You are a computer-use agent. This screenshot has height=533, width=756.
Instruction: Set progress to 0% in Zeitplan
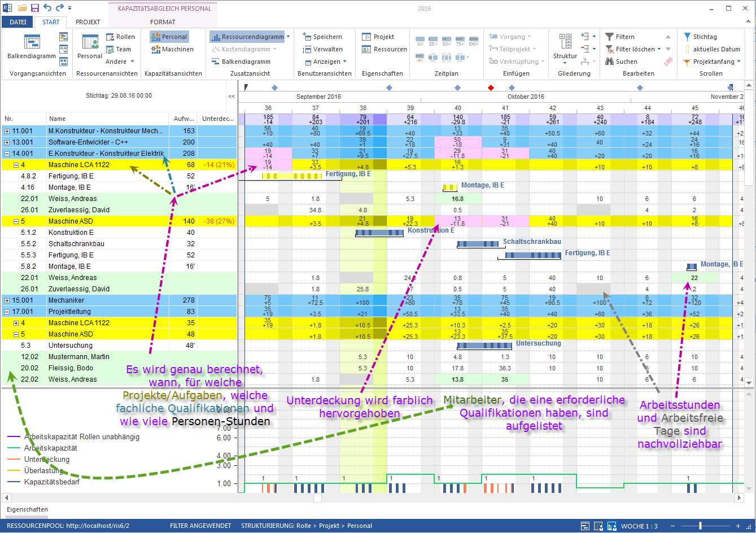(x=420, y=40)
